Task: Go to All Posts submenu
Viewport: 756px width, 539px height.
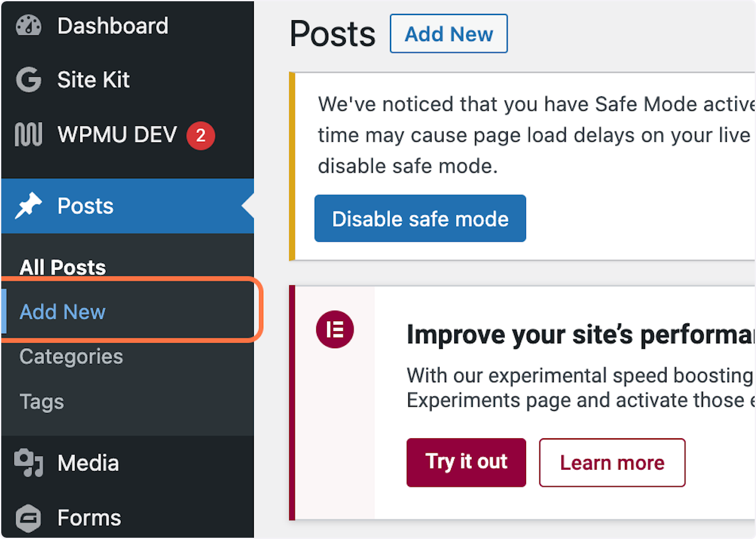Action: [62, 267]
